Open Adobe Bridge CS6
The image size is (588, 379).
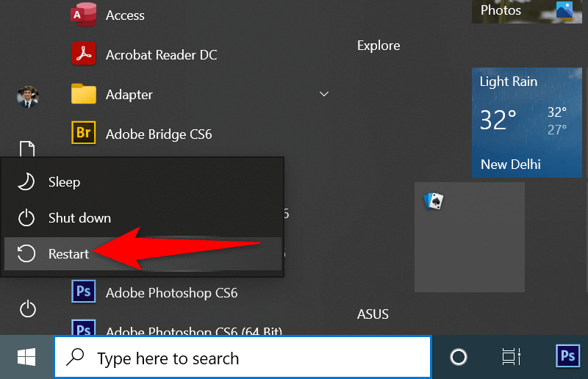tap(158, 134)
